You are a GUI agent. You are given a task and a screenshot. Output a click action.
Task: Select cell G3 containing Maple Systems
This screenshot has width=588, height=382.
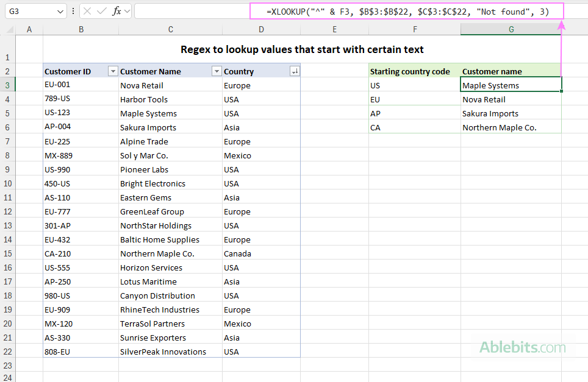point(511,85)
